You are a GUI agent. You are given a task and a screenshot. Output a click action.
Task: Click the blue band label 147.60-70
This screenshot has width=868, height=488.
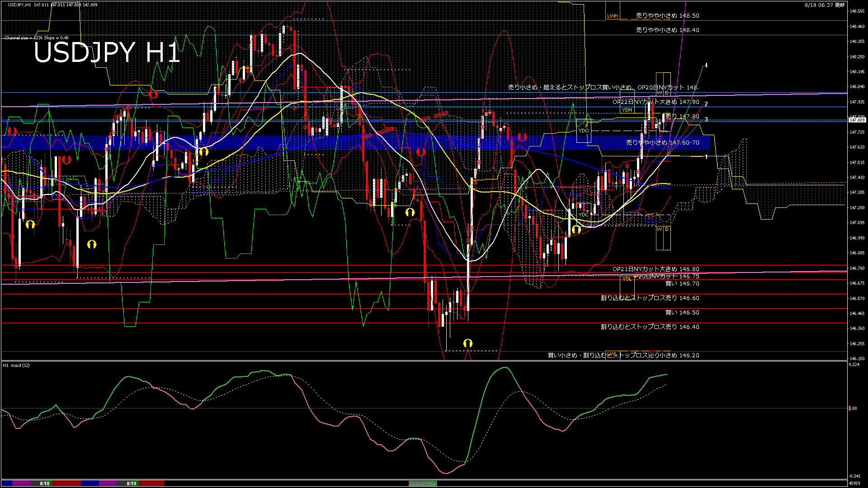662,143
